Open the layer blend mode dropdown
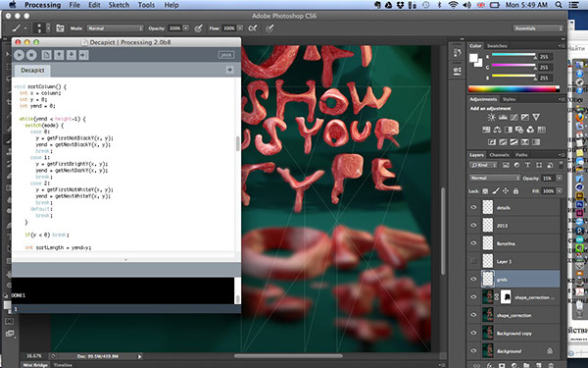 [495, 178]
